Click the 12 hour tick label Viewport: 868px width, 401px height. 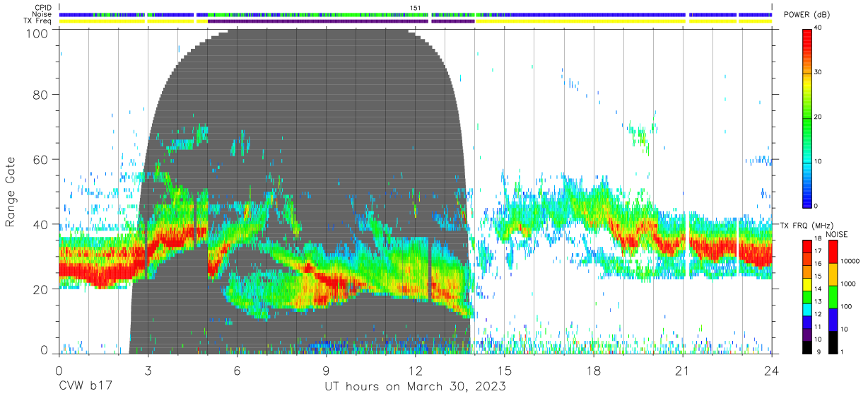[x=416, y=369]
